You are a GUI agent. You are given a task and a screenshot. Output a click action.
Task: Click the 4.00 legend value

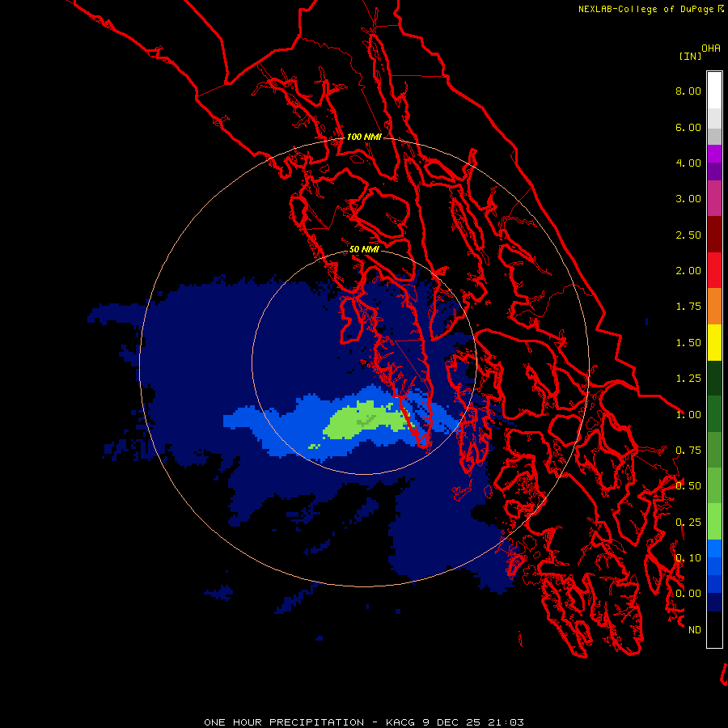pyautogui.click(x=688, y=163)
